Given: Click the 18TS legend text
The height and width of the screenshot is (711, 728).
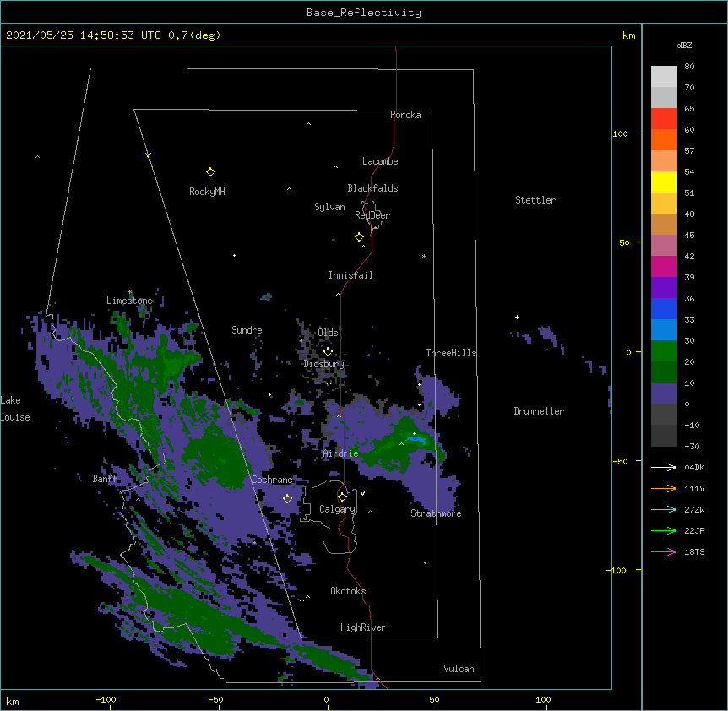Looking at the screenshot, I should click(694, 551).
